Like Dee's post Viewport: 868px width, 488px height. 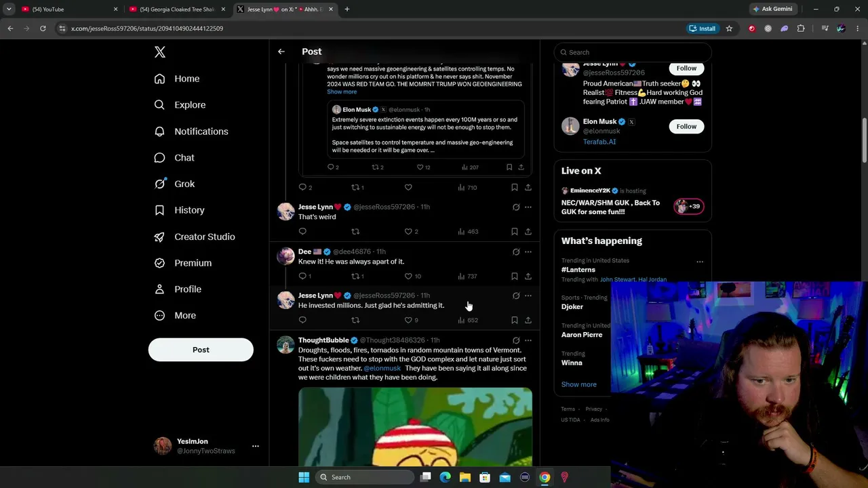point(408,277)
